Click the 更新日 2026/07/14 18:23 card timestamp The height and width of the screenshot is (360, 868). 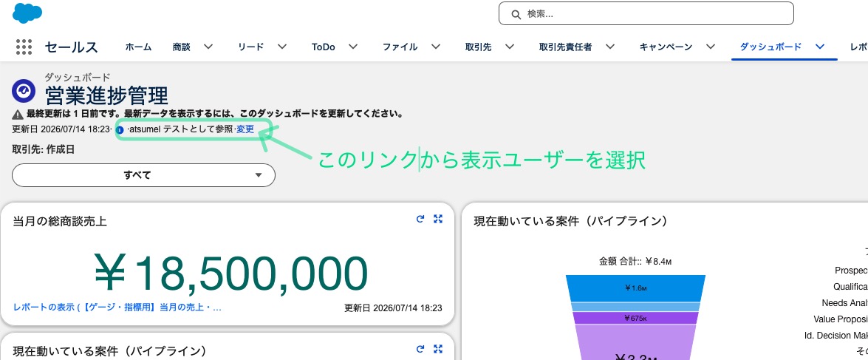point(393,308)
